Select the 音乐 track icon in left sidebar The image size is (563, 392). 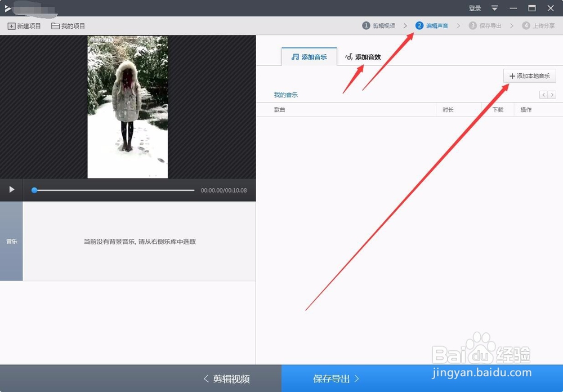pos(11,242)
